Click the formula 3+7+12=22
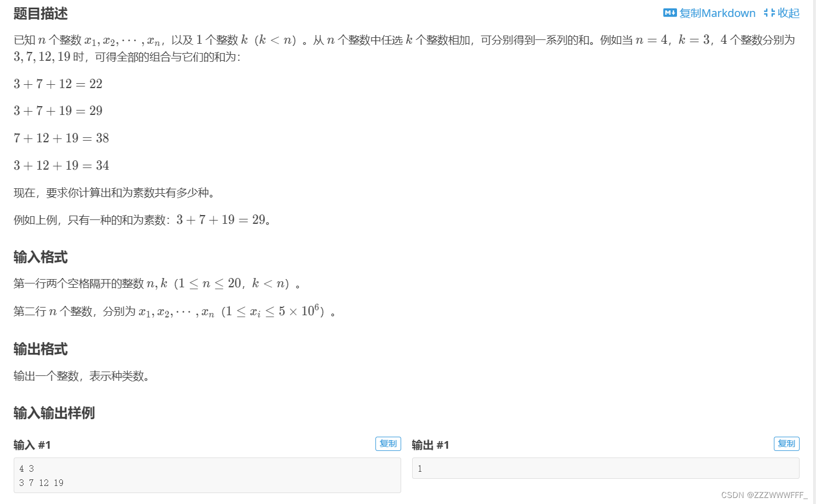The height and width of the screenshot is (504, 816). pos(57,84)
